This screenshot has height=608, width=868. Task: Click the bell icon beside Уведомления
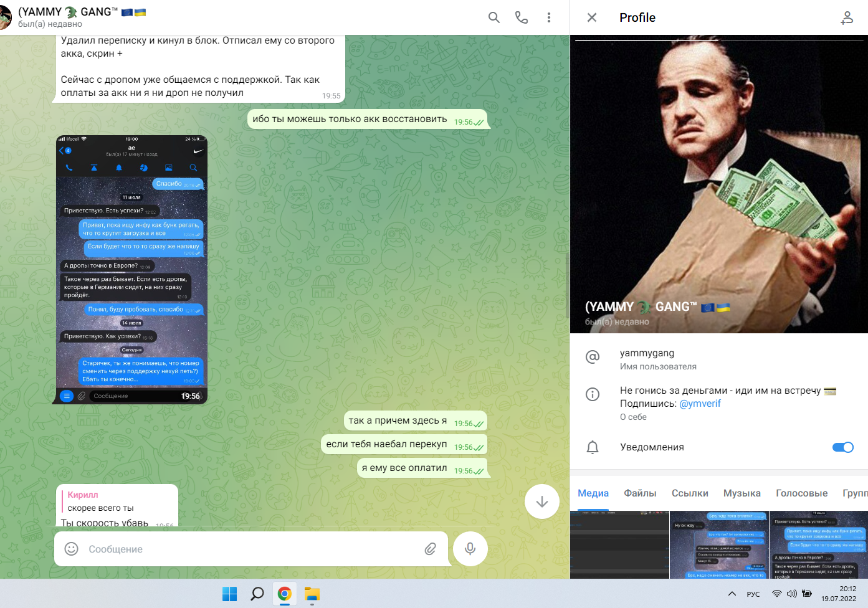point(593,447)
